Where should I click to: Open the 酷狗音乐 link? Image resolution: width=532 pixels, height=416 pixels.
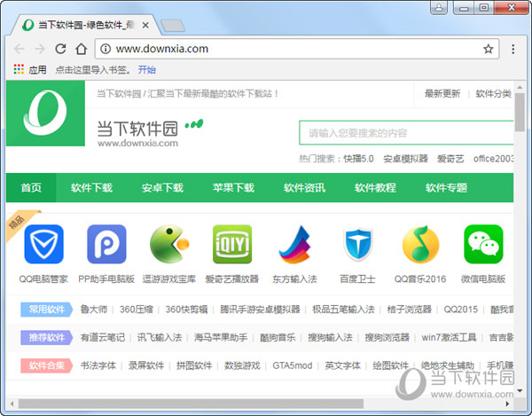click(278, 337)
